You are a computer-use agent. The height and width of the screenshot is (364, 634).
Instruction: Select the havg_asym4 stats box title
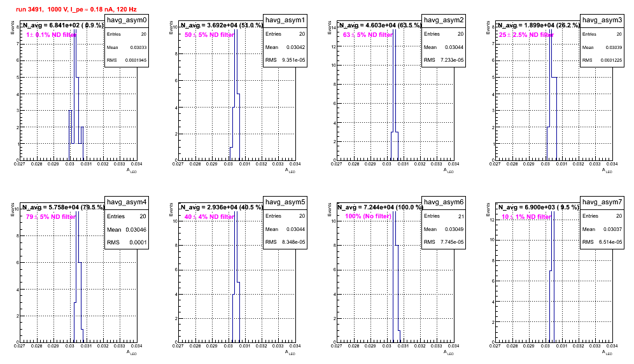(127, 202)
